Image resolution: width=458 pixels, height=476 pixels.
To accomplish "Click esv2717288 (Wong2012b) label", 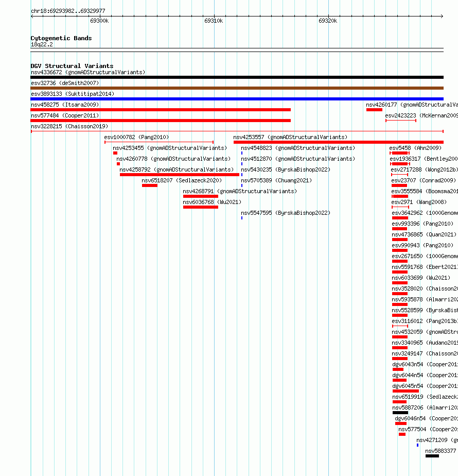I will click(424, 169).
